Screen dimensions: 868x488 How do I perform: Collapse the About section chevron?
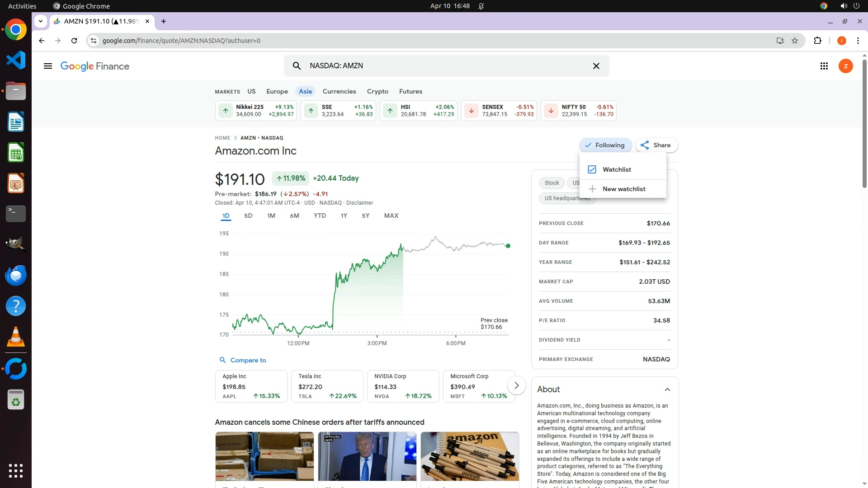pyautogui.click(x=667, y=389)
